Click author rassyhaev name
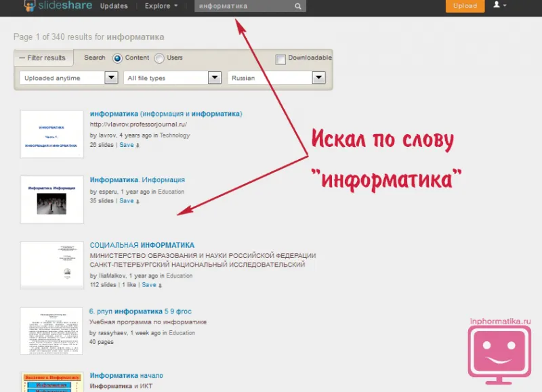Viewport: 542px width, 392px height. point(112,333)
